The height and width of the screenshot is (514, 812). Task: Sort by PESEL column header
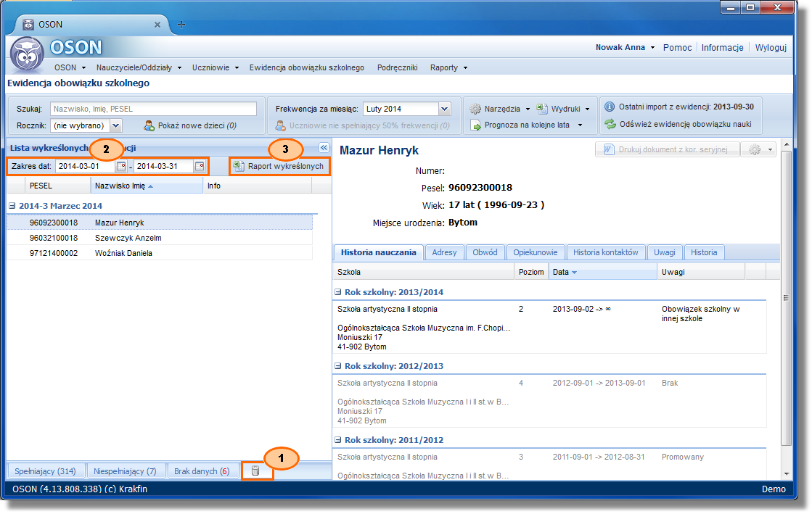[57, 186]
